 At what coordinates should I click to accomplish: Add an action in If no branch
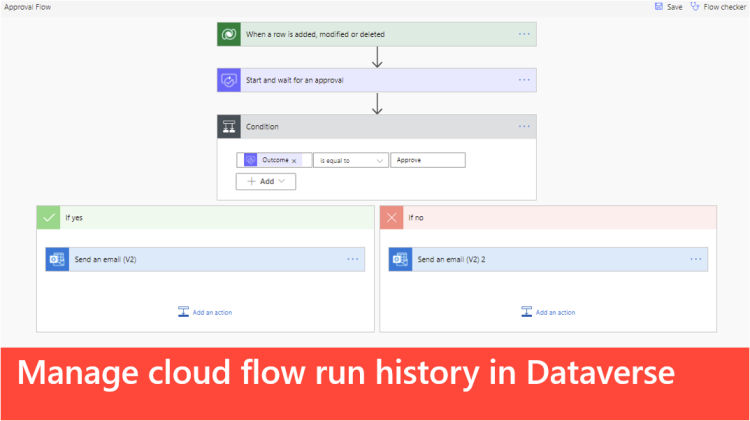coord(548,312)
